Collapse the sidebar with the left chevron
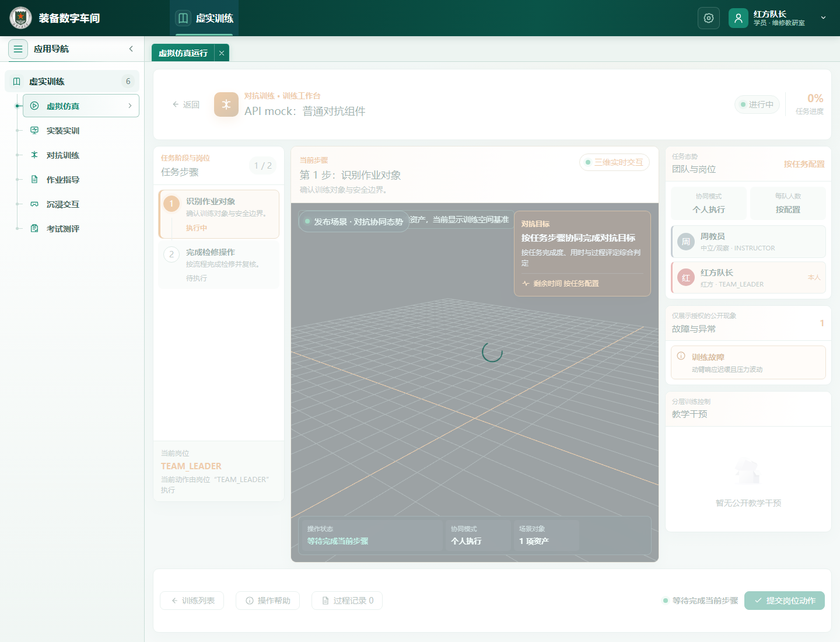840x642 pixels. (x=131, y=49)
